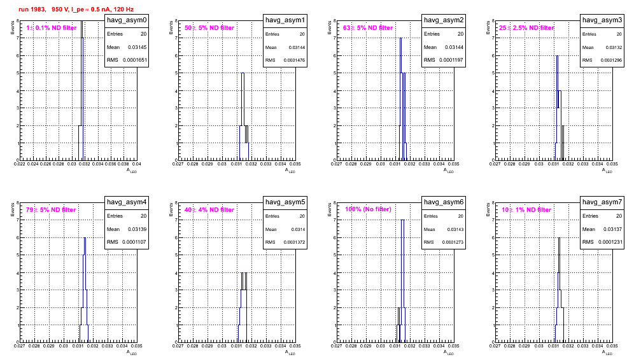
Task: Click the '10± 1% ND filter' label
Action: (x=526, y=210)
